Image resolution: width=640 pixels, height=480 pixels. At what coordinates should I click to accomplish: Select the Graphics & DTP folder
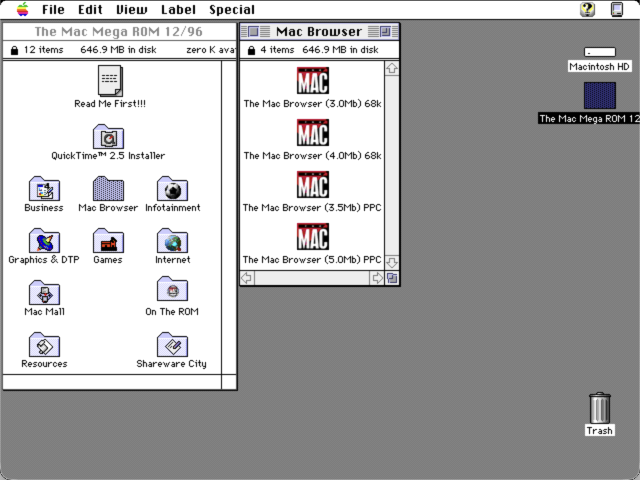point(44,240)
